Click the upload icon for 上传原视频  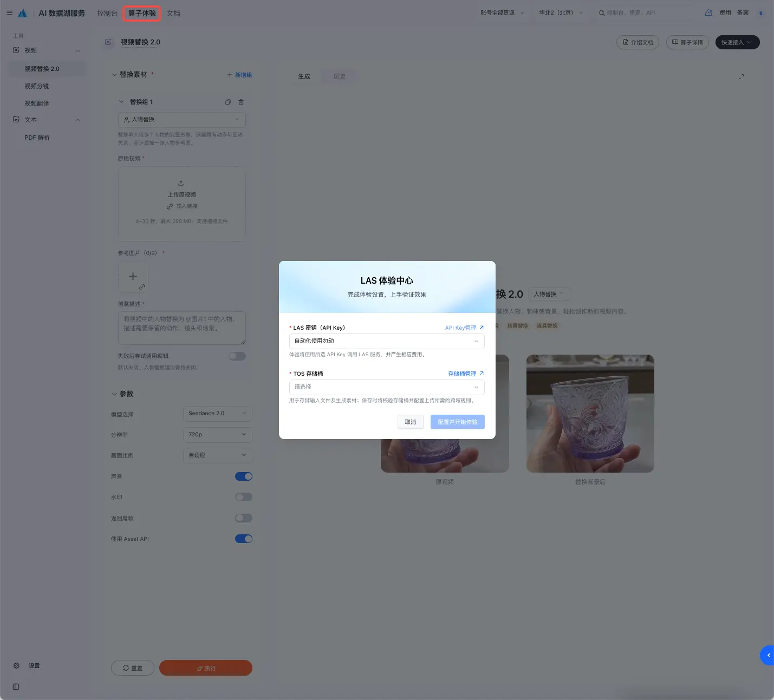tap(181, 183)
